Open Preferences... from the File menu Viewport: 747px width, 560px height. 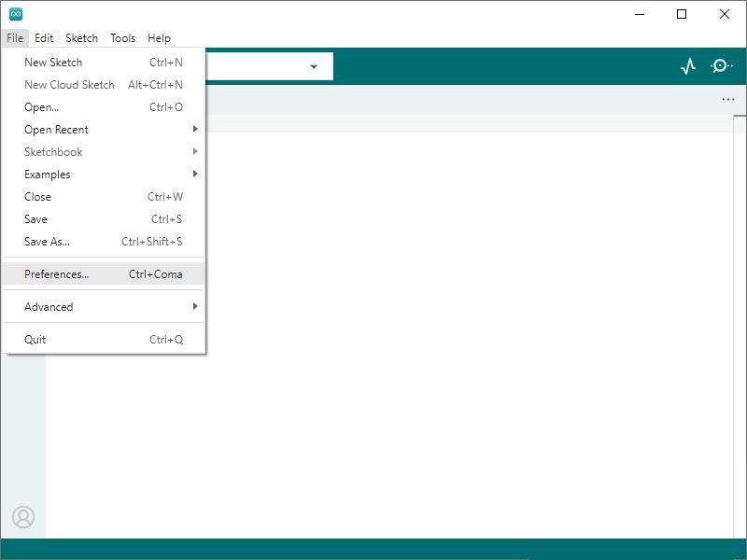click(104, 274)
